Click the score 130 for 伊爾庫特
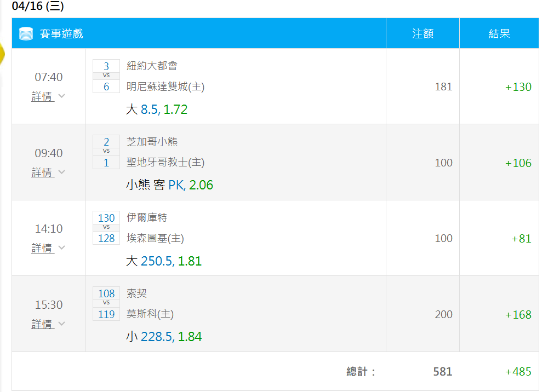Image resolution: width=548 pixels, height=392 pixels. pos(106,218)
